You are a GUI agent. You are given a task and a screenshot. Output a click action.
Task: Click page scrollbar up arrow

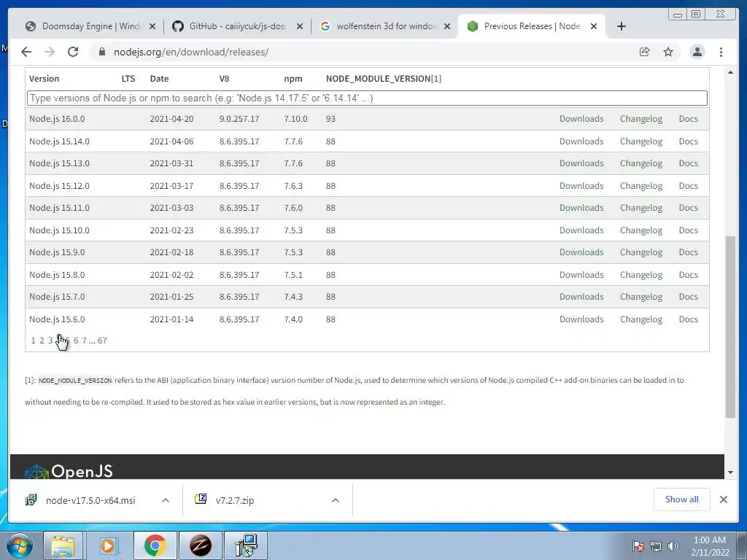730,72
